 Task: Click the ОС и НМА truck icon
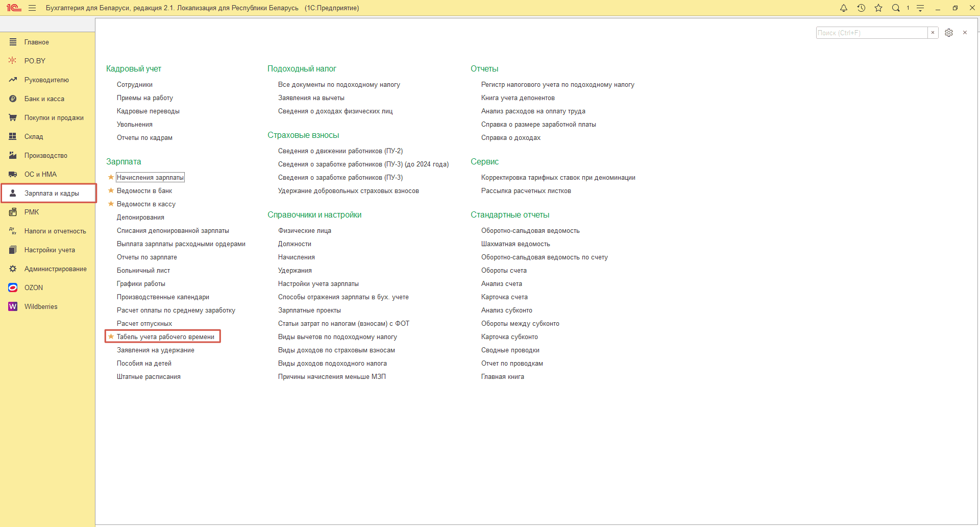(13, 174)
